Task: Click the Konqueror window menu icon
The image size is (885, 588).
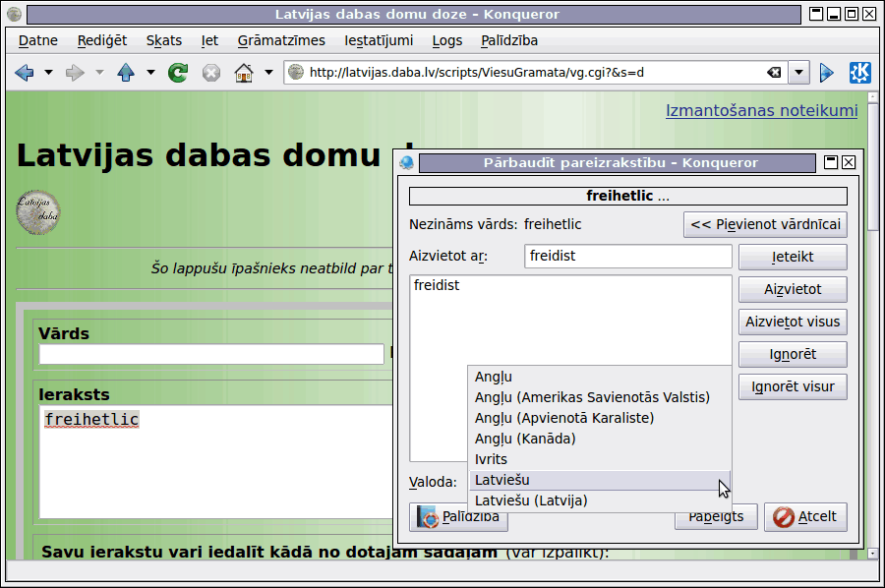Action: tap(14, 14)
